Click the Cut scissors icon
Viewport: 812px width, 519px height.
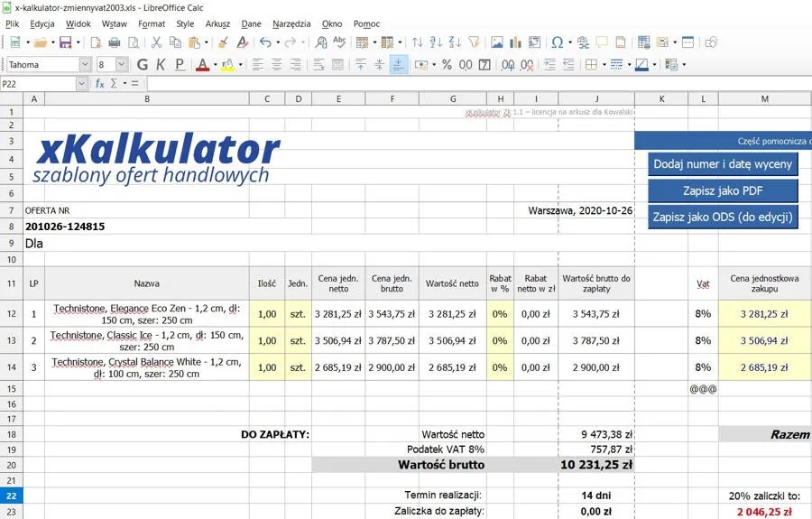coord(156,42)
